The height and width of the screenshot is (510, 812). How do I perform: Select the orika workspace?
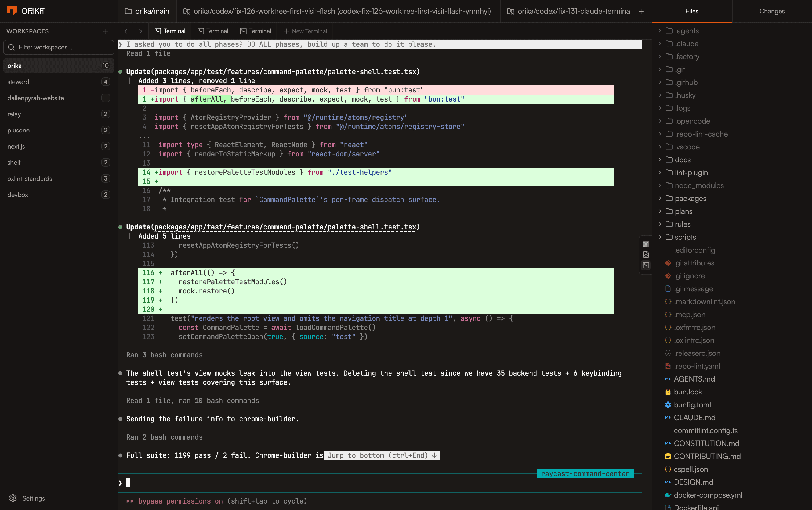click(x=59, y=66)
